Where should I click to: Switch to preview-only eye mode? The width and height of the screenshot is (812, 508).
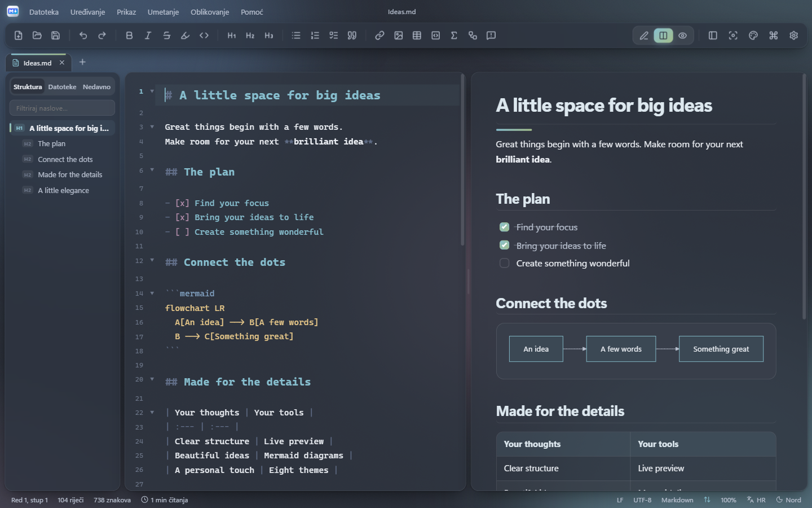[682, 36]
